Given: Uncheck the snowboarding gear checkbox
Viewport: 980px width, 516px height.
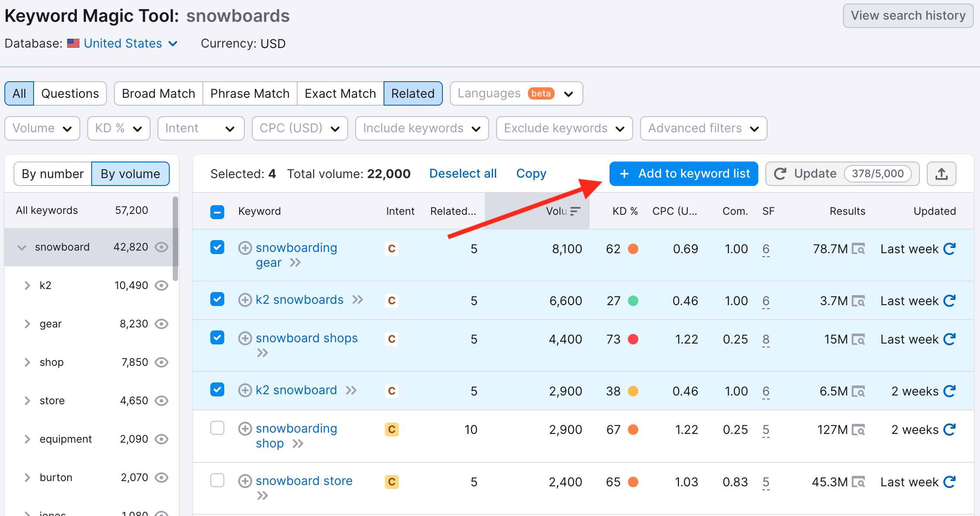Looking at the screenshot, I should (x=217, y=248).
